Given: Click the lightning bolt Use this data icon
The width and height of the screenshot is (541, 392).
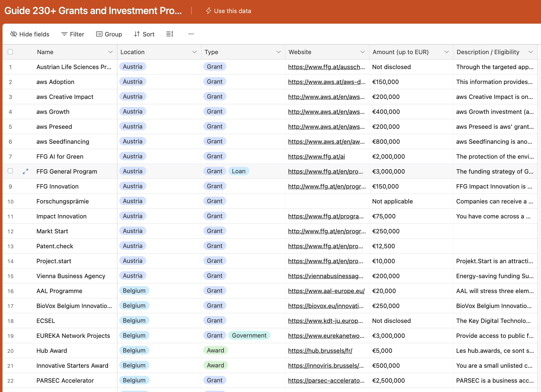Looking at the screenshot, I should [208, 11].
